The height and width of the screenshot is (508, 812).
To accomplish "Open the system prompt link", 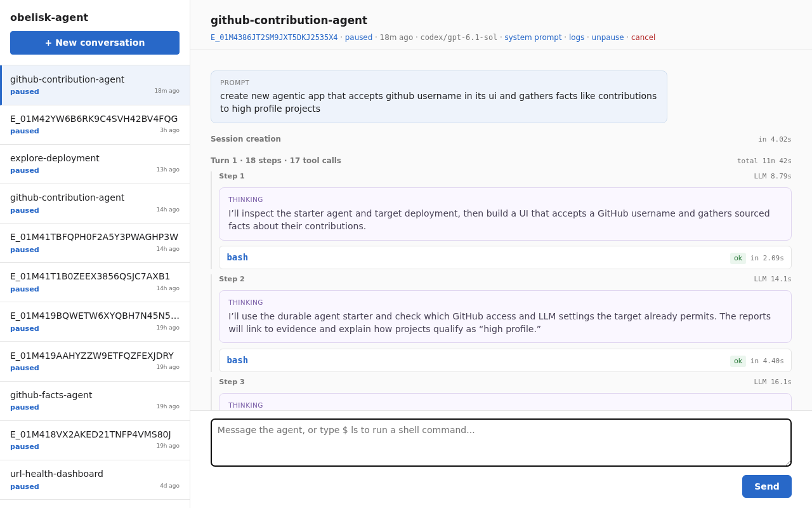I will [533, 37].
